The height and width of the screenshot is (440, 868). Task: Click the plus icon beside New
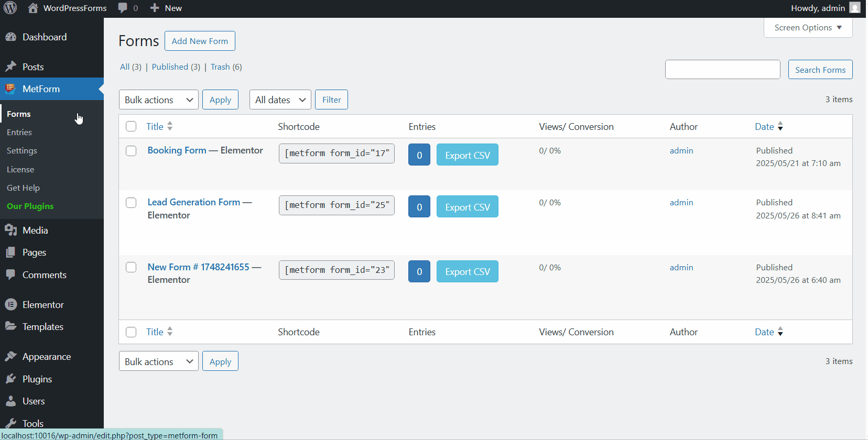pos(155,8)
